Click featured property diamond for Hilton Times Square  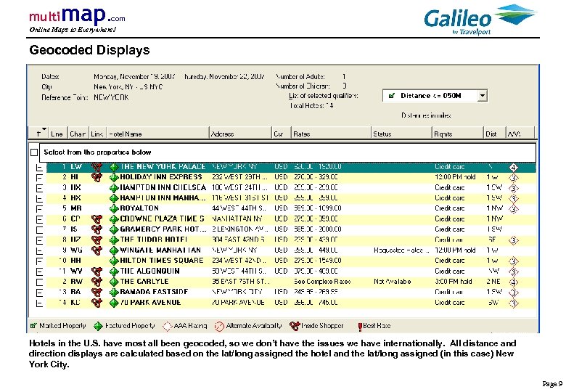tap(114, 261)
